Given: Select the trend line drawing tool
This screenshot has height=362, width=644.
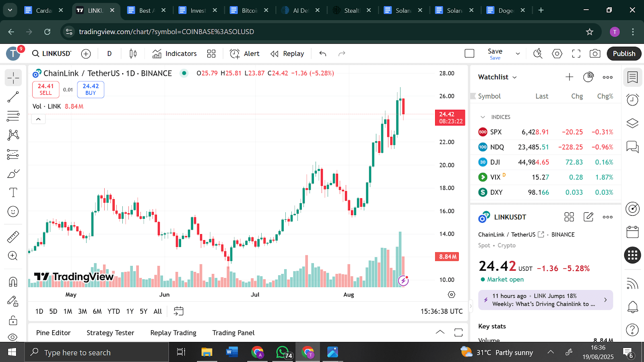Looking at the screenshot, I should [13, 97].
